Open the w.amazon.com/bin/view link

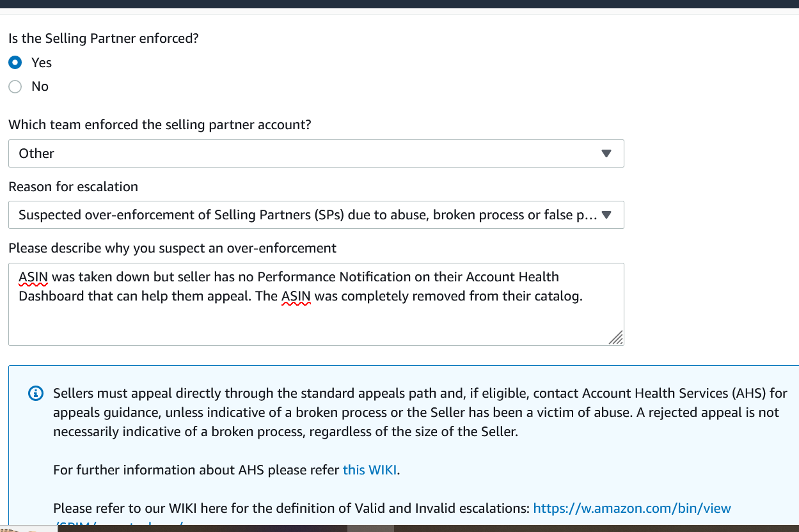[631, 508]
